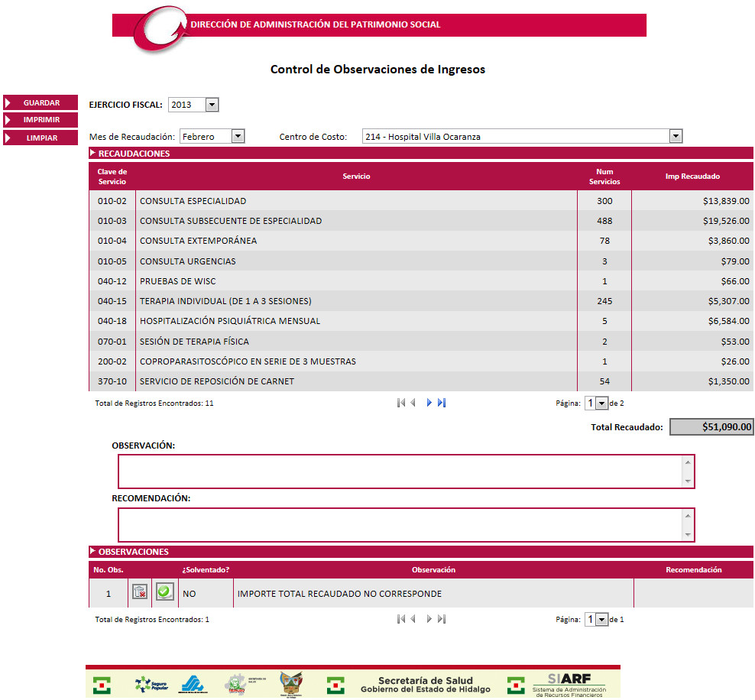This screenshot has width=755, height=700.
Task: Go to next page of Observaciones table
Action: [x=429, y=619]
